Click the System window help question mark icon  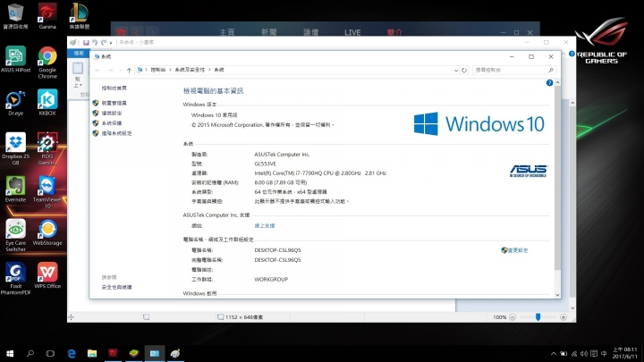(x=549, y=83)
